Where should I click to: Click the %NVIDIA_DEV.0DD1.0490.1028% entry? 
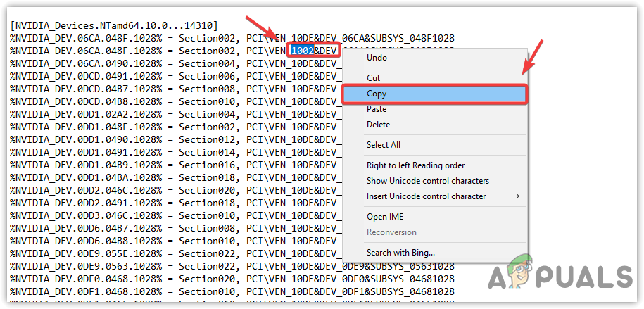click(x=85, y=139)
